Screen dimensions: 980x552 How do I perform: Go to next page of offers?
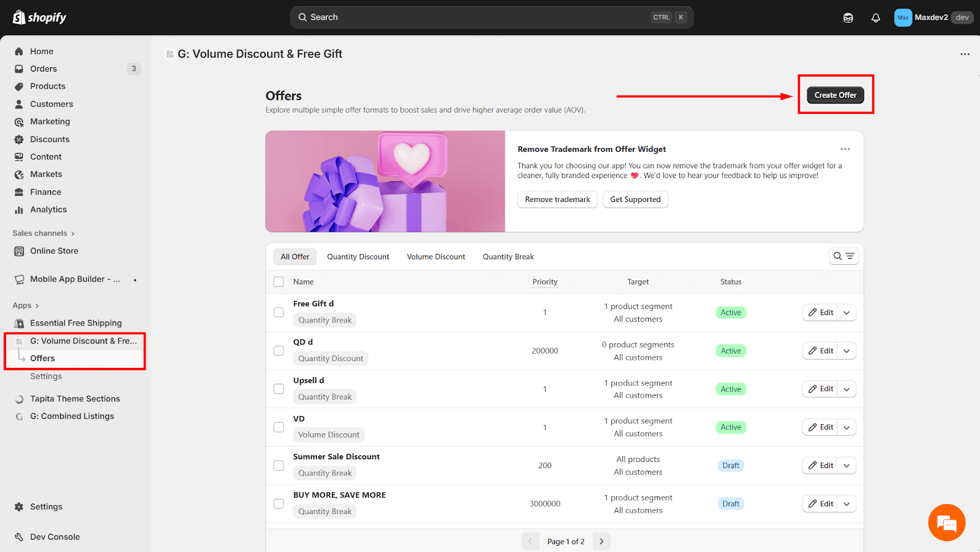(601, 542)
